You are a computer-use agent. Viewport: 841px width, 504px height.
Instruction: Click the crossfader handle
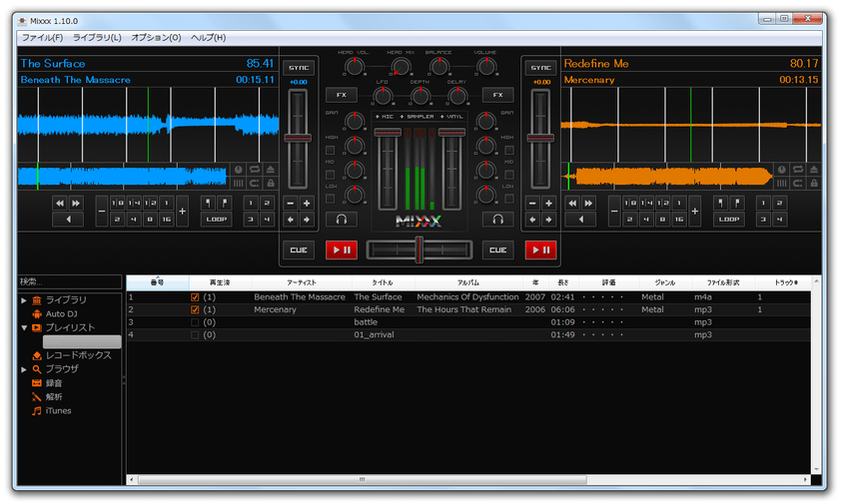(419, 250)
